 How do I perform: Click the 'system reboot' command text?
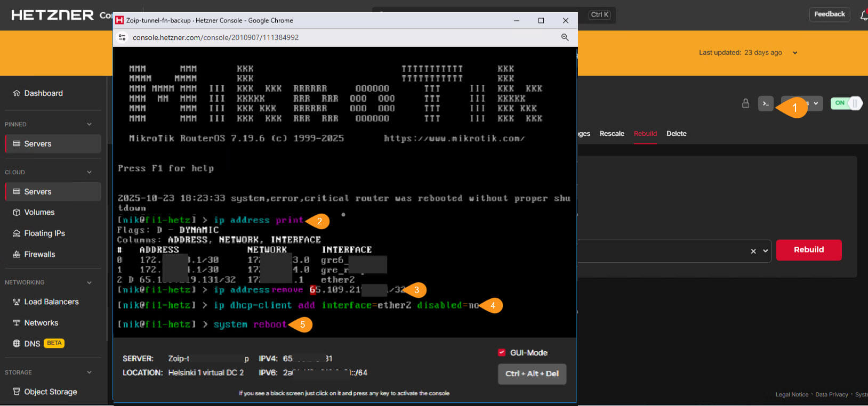pos(250,324)
